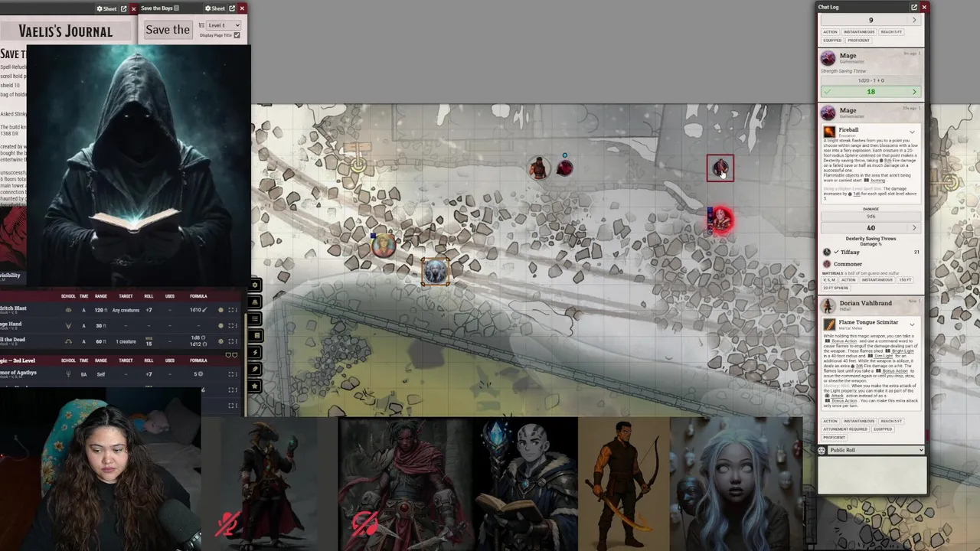Image resolution: width=980 pixels, height=551 pixels.
Task: Edit the Save the page title field
Action: point(168,30)
